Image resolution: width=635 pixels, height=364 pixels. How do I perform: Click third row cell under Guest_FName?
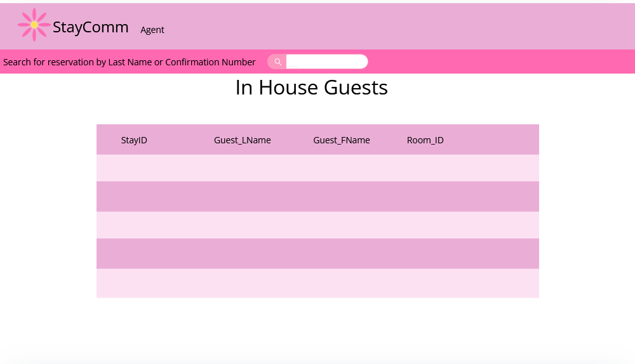pyautogui.click(x=341, y=225)
